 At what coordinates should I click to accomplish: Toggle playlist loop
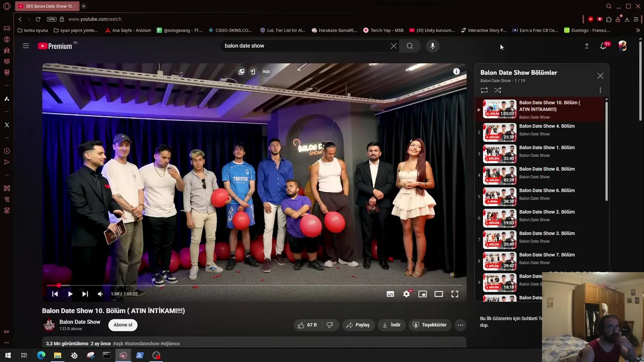(x=484, y=90)
